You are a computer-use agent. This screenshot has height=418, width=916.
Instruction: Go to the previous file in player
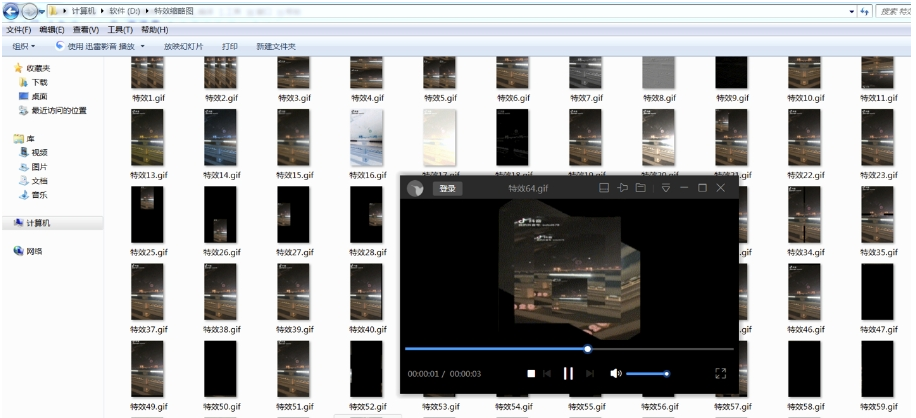coord(547,373)
